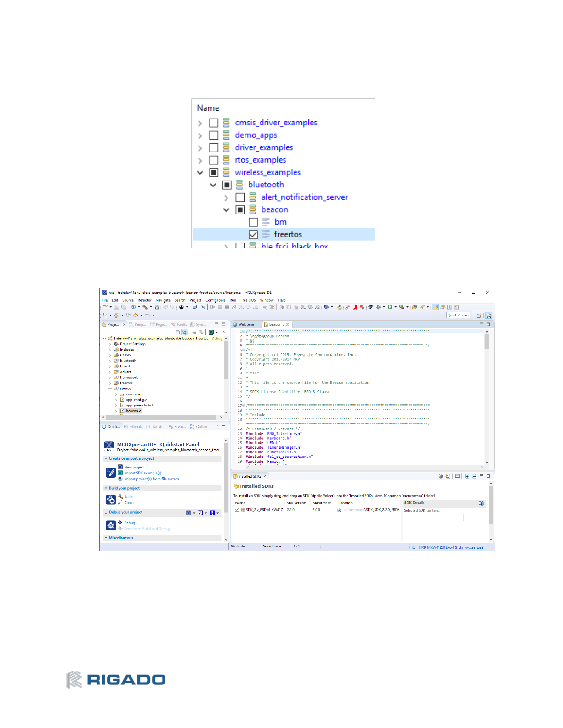Switch to the Outline view tab
563x728 pixels.
[199, 427]
